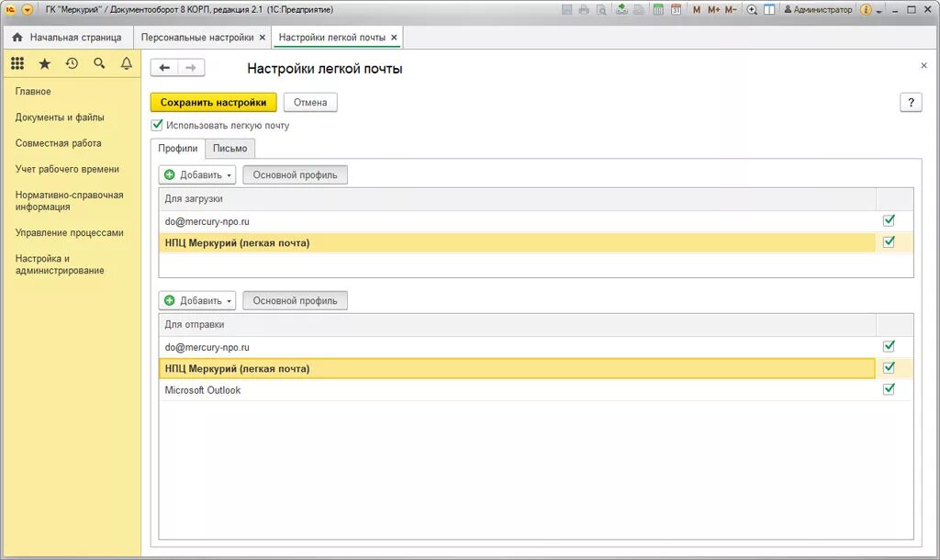Close the form with the small X
The image size is (940, 560).
923,65
